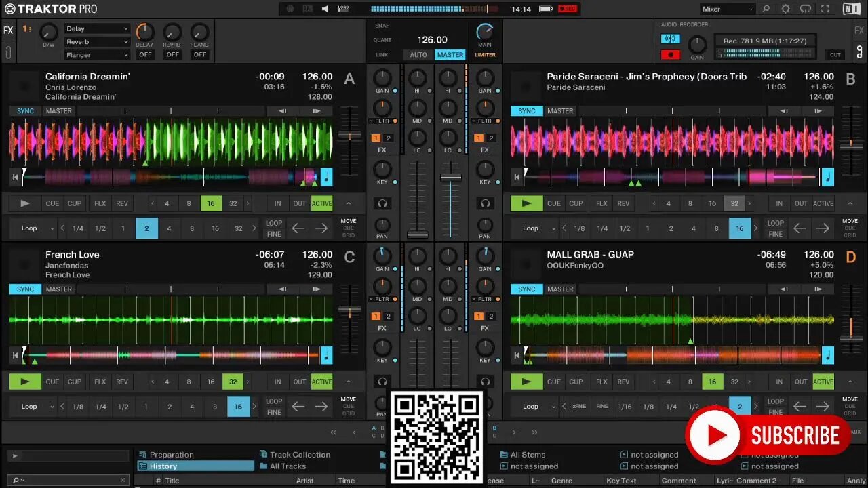Image resolution: width=868 pixels, height=488 pixels.
Task: Set loop IN point on Deck A
Action: 277,203
